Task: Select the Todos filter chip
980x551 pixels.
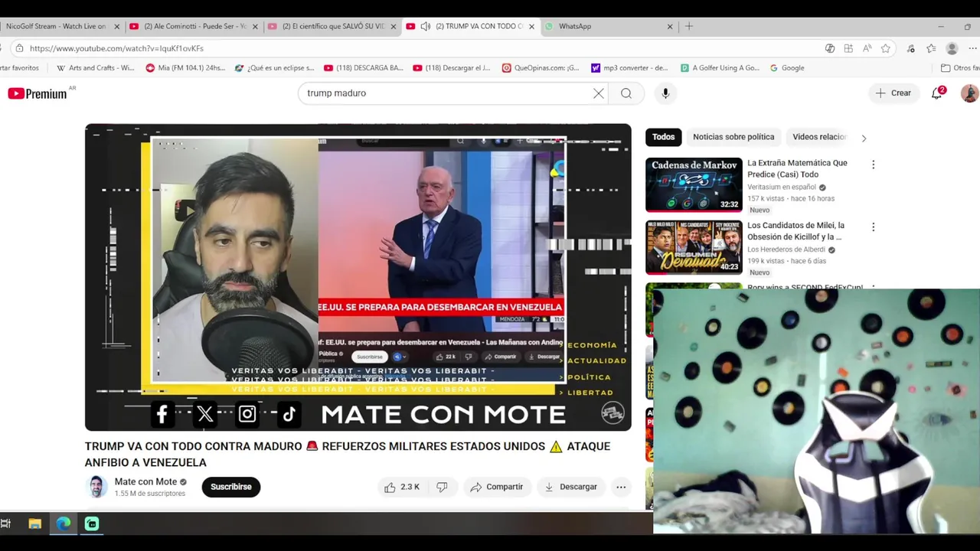Action: 663,137
